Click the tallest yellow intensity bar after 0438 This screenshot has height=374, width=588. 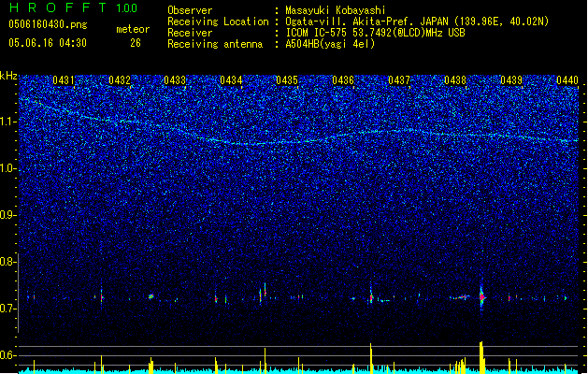click(481, 357)
